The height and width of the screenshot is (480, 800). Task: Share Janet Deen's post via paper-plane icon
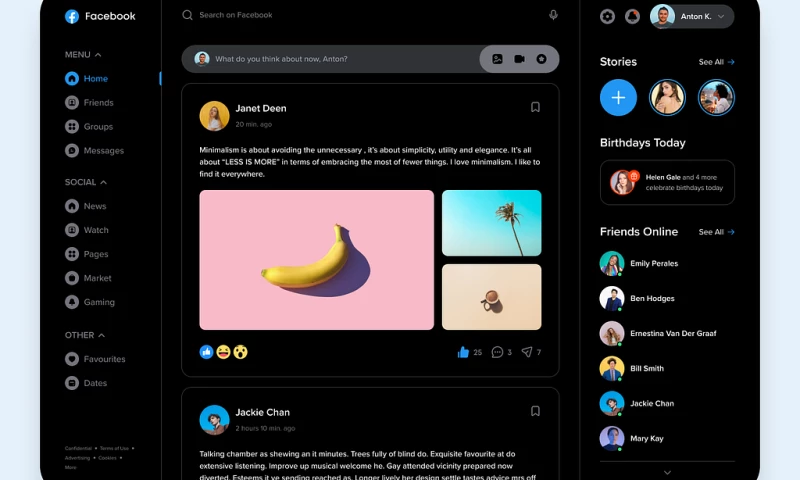[x=527, y=352]
